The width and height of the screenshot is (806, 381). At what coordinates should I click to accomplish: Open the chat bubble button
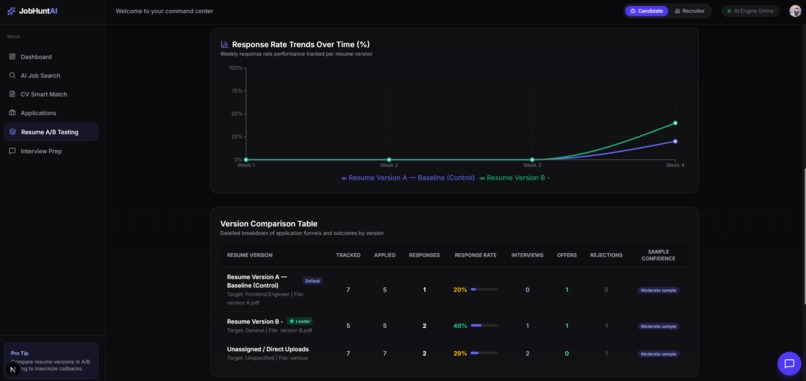(x=789, y=364)
